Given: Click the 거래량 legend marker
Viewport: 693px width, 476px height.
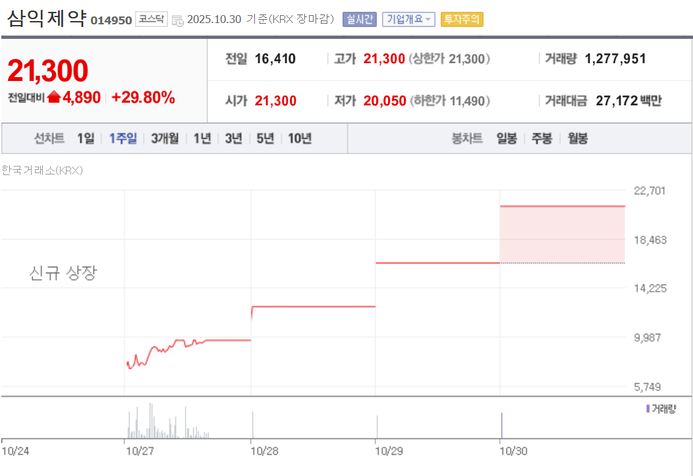Looking at the screenshot, I should pyautogui.click(x=648, y=408).
